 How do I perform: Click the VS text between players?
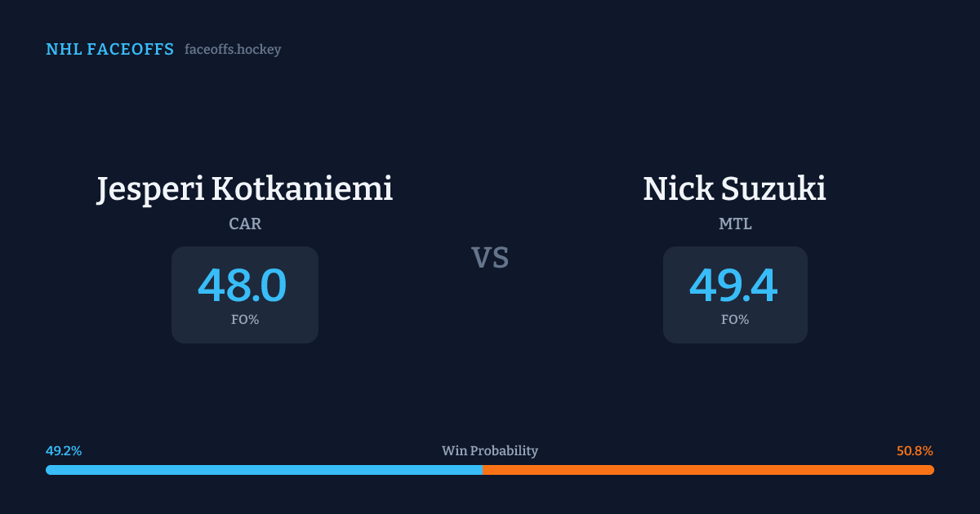pyautogui.click(x=490, y=258)
